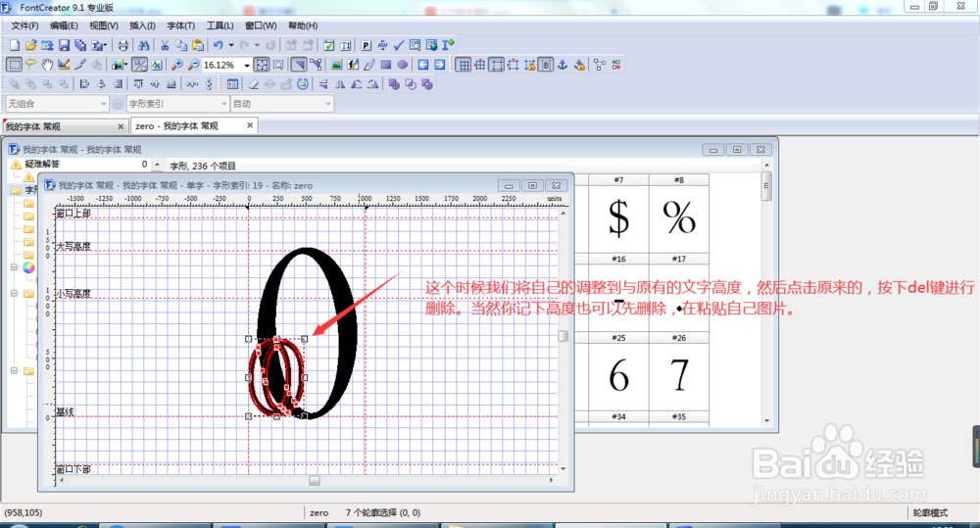Collapse the tree node beside color wheel
980x528 pixels.
pyautogui.click(x=14, y=267)
